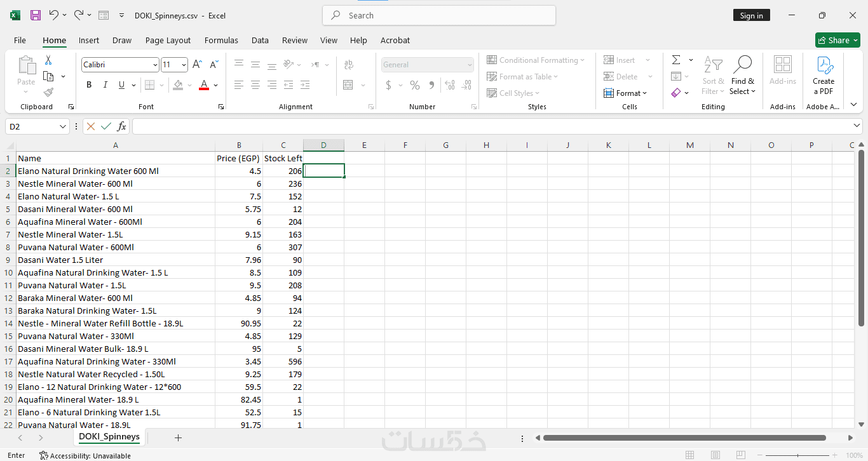Save the workbook from the quick access toolbar
The height and width of the screenshot is (461, 868).
click(36, 15)
